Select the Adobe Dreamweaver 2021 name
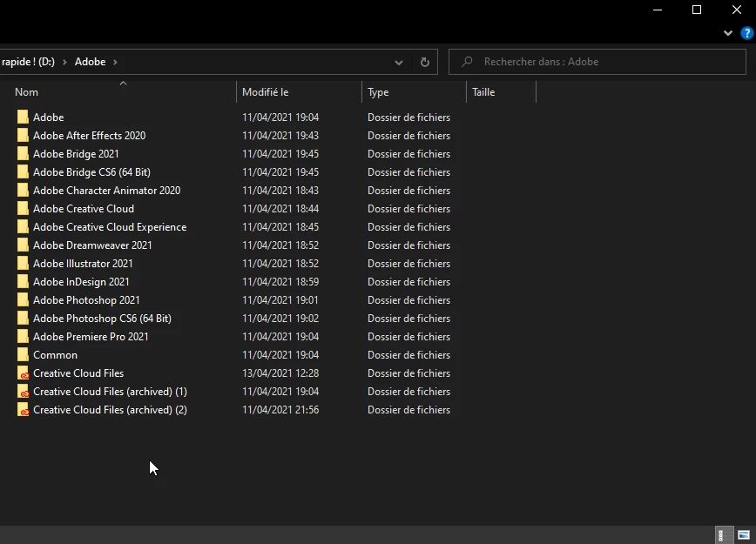Image resolution: width=756 pixels, height=544 pixels. [x=92, y=245]
